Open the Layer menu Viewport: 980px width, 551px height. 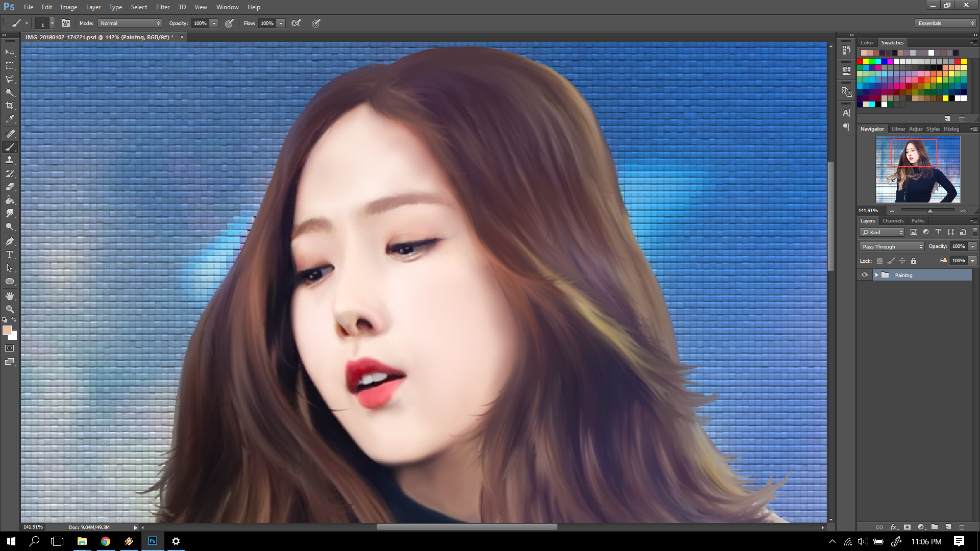[93, 7]
